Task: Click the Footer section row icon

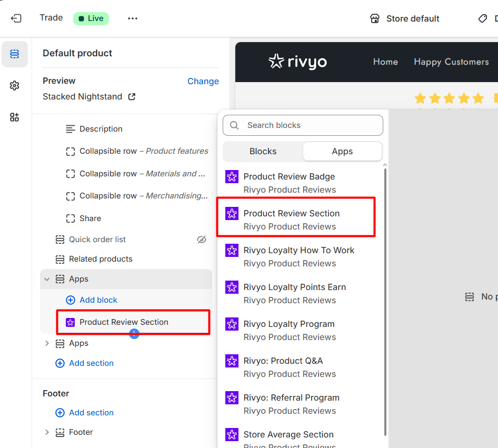Action: coord(59,432)
